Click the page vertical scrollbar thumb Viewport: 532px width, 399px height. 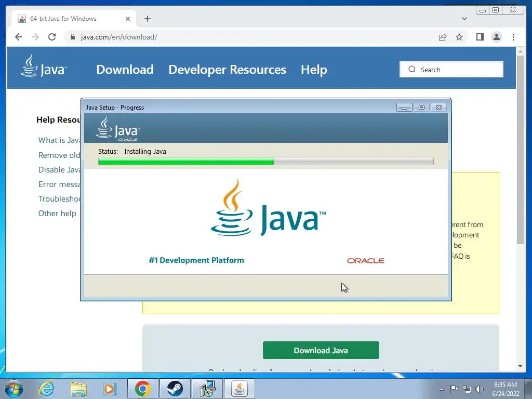(x=520, y=149)
